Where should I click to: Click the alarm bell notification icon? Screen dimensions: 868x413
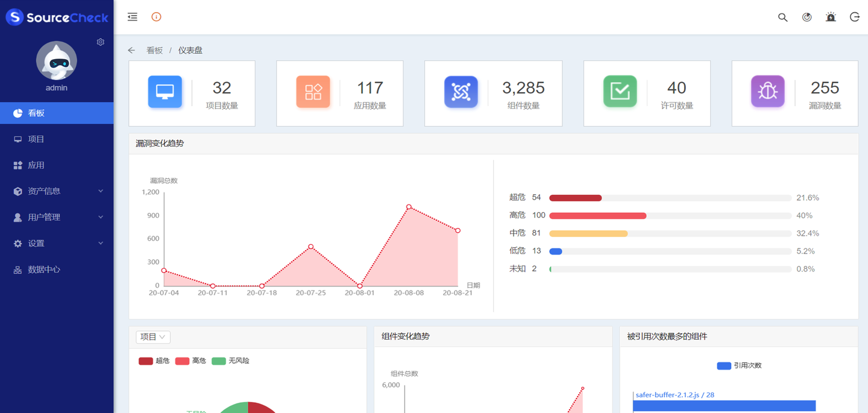click(831, 17)
